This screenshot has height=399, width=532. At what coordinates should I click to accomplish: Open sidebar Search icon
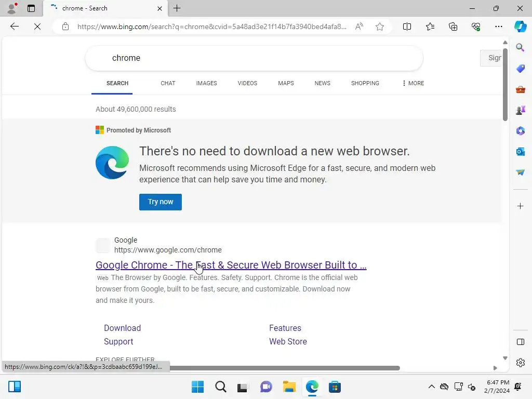520,47
